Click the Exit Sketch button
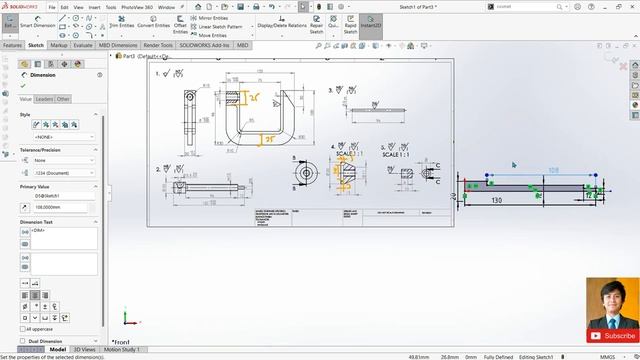Image resolution: width=640 pixels, height=360 pixels. click(10, 22)
